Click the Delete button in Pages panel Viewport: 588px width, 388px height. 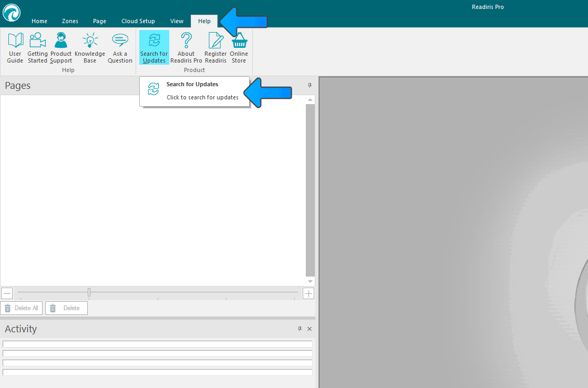pos(66,308)
